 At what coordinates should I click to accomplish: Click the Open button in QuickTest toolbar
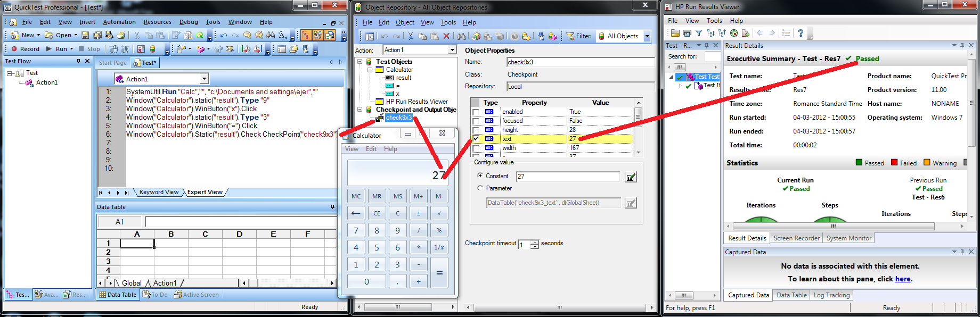[60, 35]
